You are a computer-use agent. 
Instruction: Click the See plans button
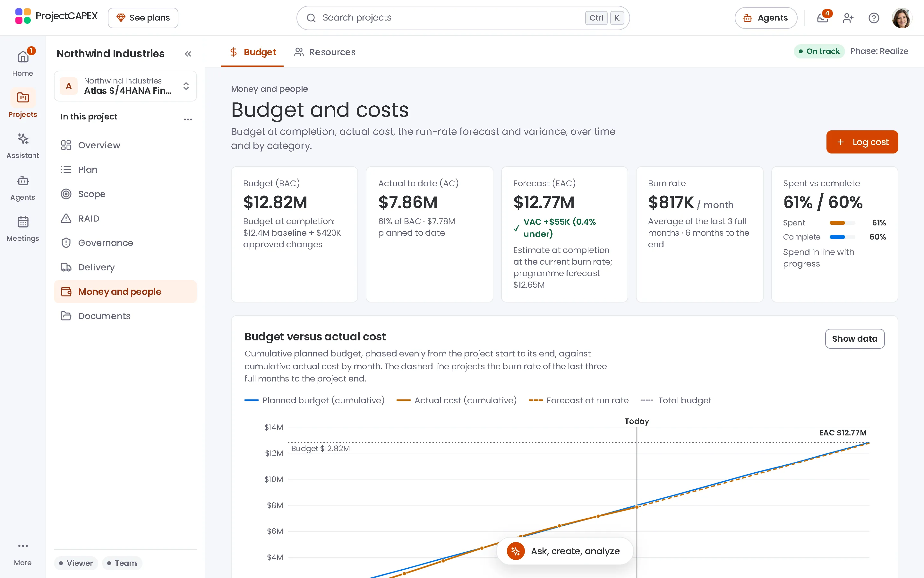pos(143,18)
